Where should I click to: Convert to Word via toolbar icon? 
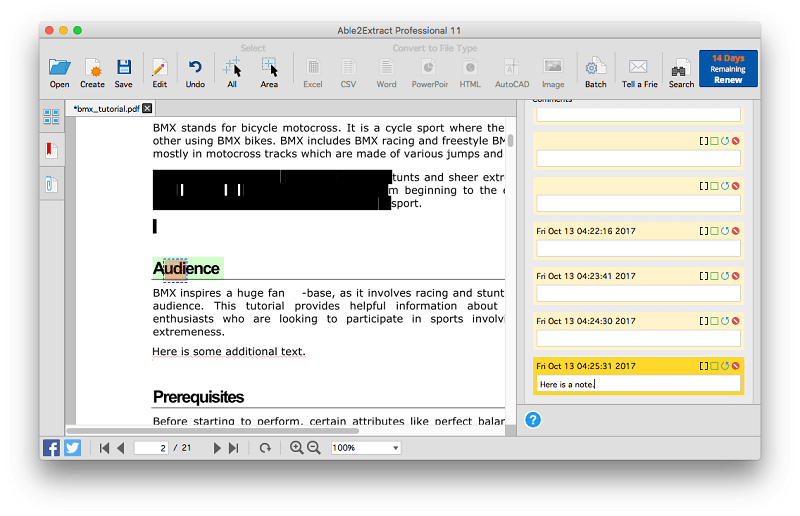386,73
